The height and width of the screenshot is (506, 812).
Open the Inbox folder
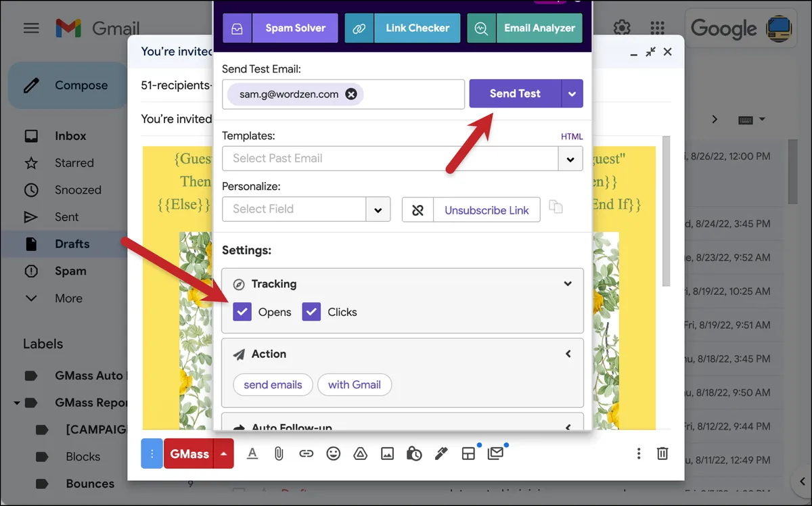click(70, 136)
